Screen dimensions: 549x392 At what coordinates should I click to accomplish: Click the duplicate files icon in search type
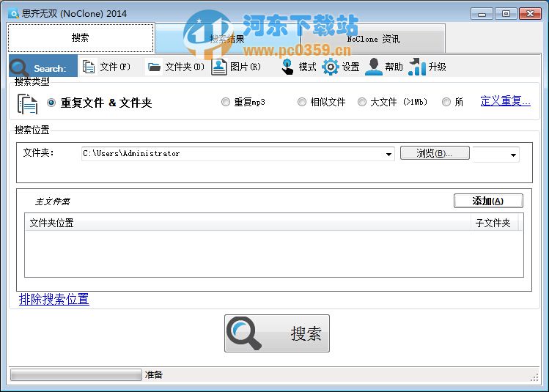[27, 104]
